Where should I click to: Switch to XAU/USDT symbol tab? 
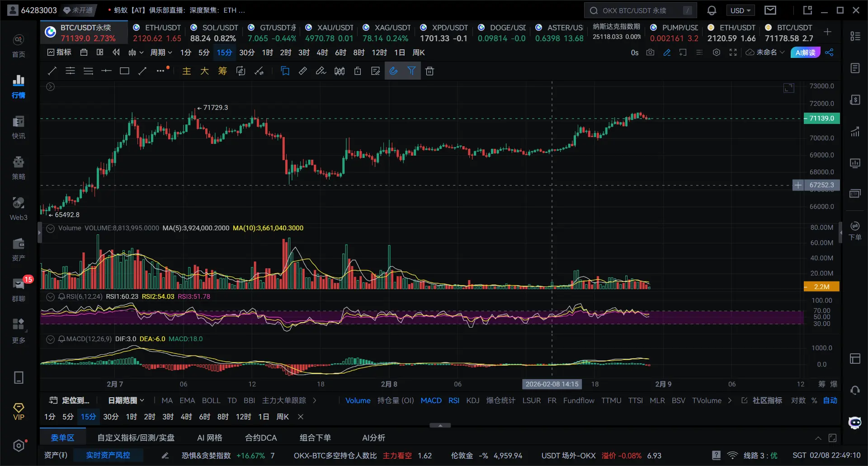[x=329, y=33]
